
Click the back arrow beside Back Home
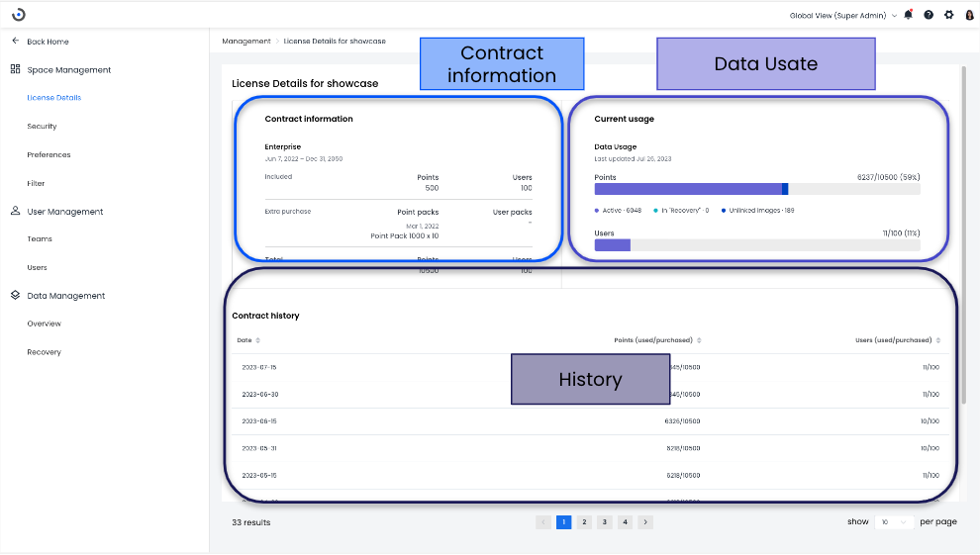click(x=16, y=42)
